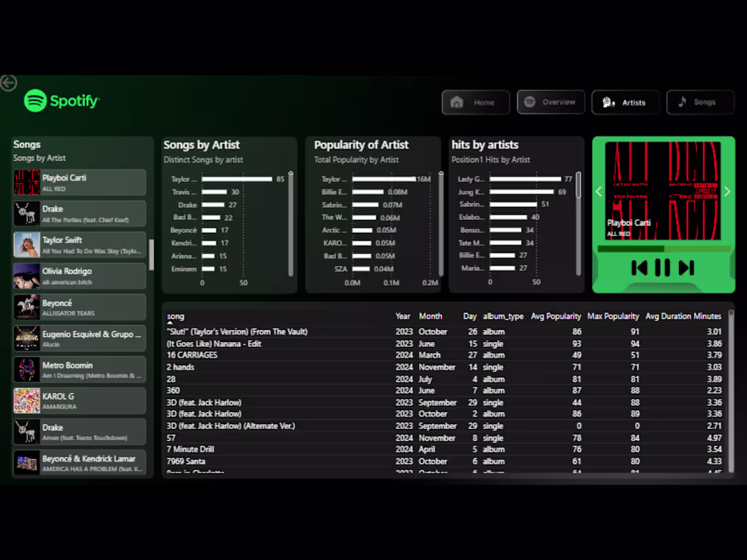Click the Eminem bar in Songs by Artist

click(208, 269)
